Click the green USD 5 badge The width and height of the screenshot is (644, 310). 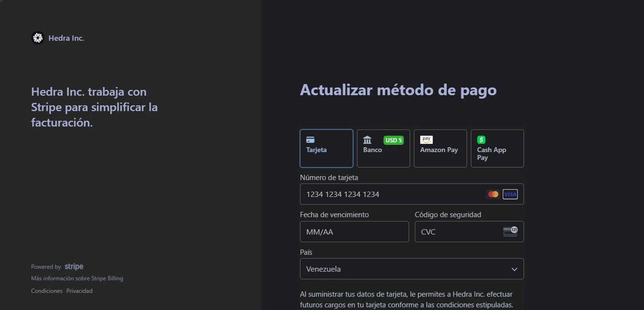pyautogui.click(x=394, y=140)
